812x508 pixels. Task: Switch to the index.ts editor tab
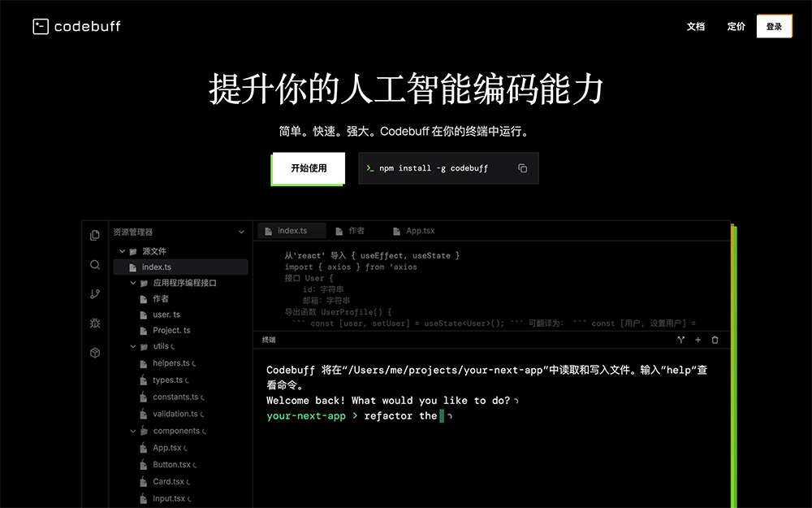tap(292, 231)
